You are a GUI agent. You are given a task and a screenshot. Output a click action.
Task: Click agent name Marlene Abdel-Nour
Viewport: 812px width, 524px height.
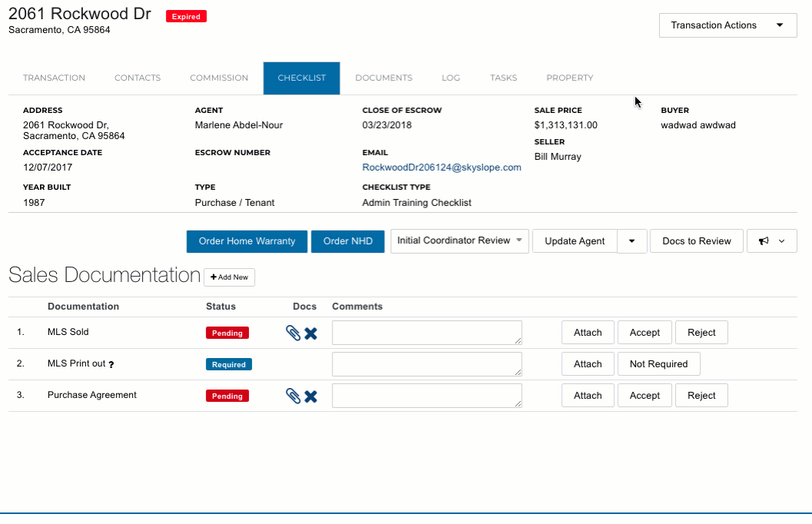(x=239, y=124)
